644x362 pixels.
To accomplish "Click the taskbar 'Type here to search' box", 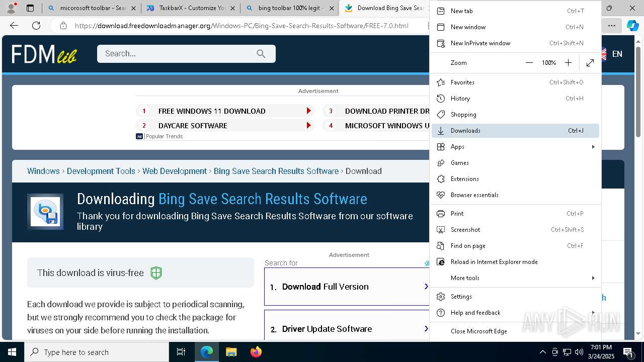I will click(x=97, y=352).
